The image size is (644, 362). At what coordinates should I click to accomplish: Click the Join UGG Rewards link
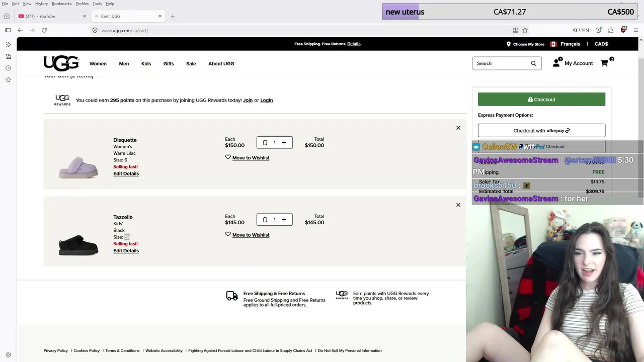pyautogui.click(x=248, y=100)
